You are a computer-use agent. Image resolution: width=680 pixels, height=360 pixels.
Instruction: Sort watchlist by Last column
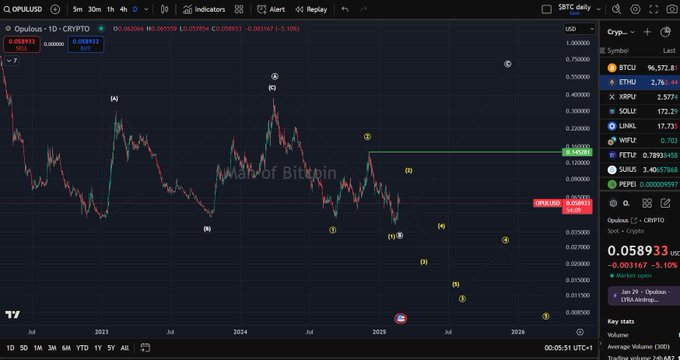pos(669,50)
